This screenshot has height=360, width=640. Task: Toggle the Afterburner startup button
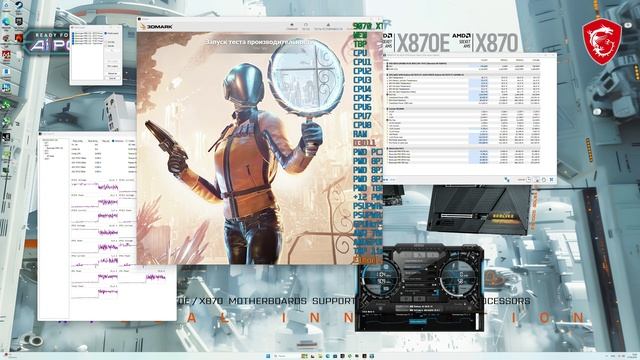[380, 308]
